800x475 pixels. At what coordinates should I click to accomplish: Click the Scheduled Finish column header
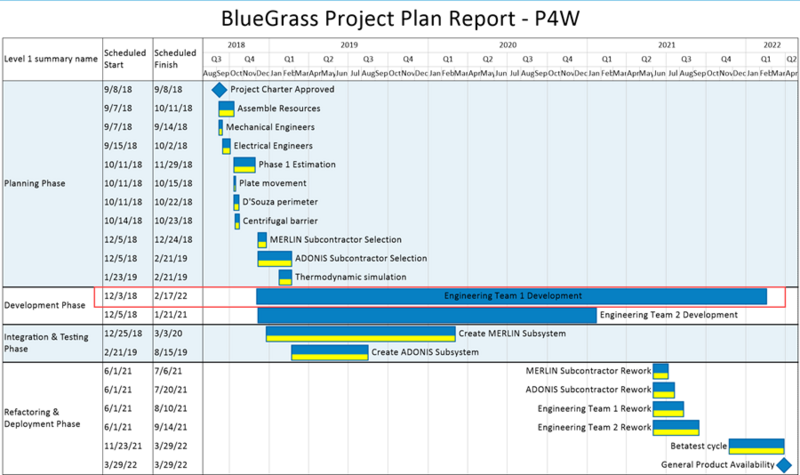(176, 59)
